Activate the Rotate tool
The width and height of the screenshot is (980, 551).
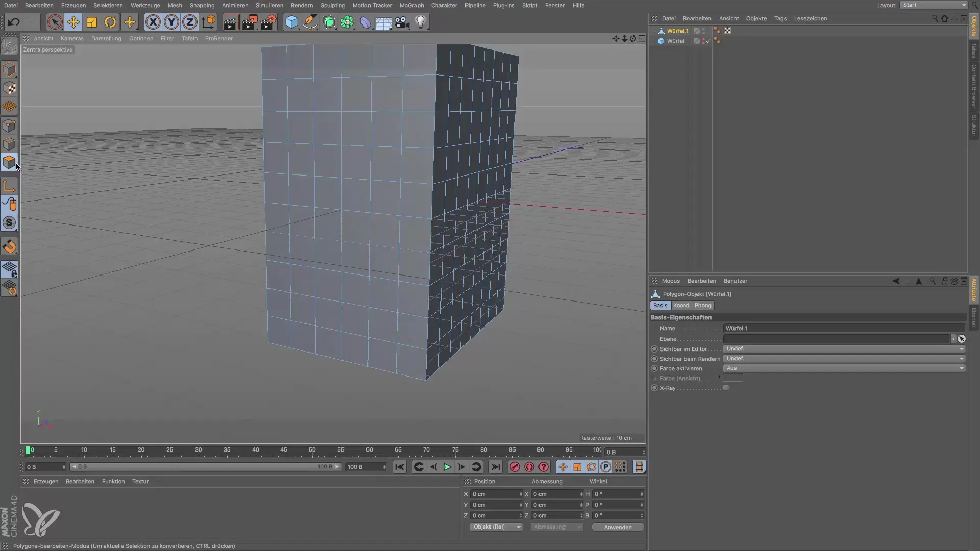110,22
